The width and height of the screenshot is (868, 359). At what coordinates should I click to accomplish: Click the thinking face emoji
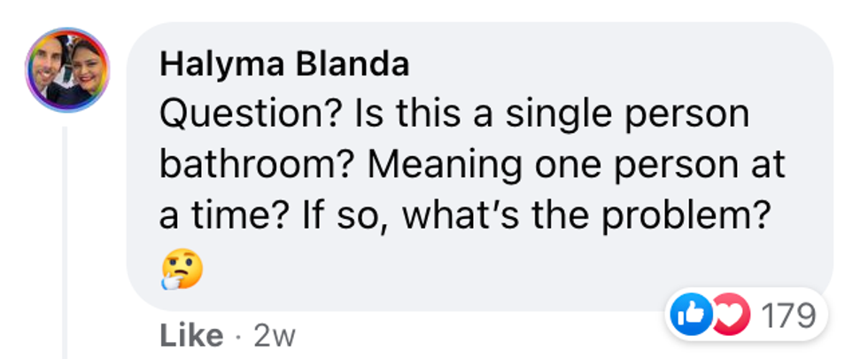click(183, 268)
